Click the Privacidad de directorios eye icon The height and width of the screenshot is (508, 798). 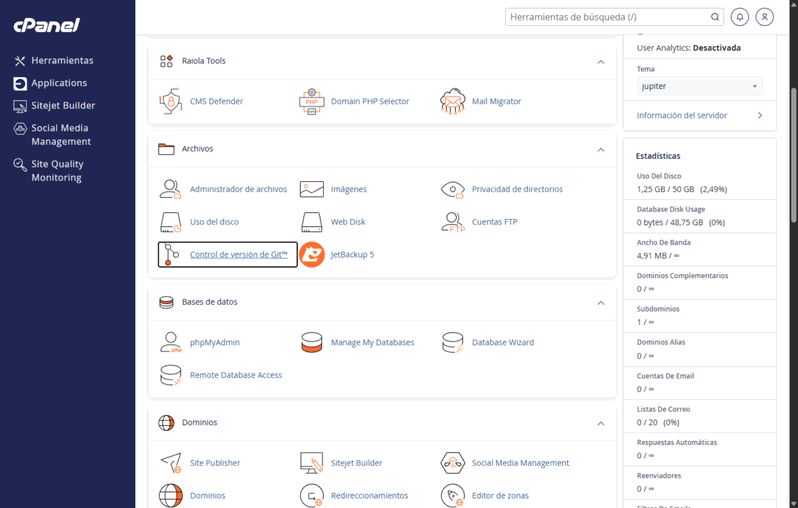452,189
